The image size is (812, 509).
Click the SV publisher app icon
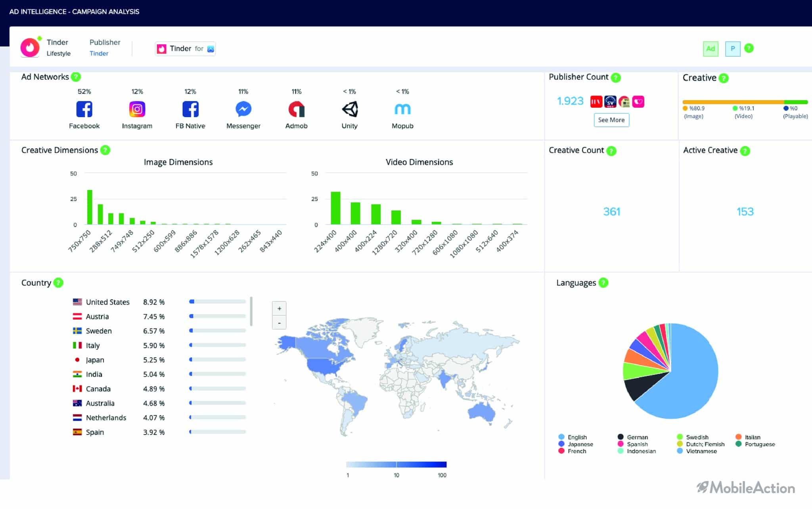(610, 102)
